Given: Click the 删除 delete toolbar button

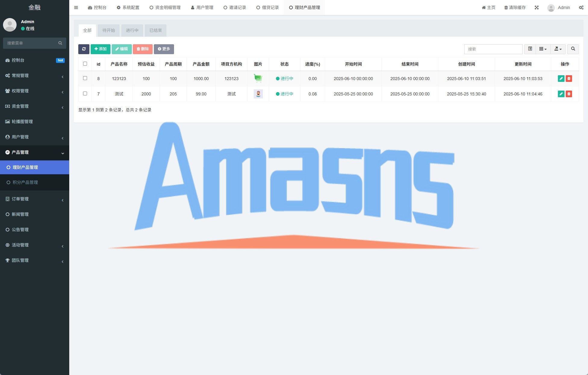Looking at the screenshot, I should [143, 49].
